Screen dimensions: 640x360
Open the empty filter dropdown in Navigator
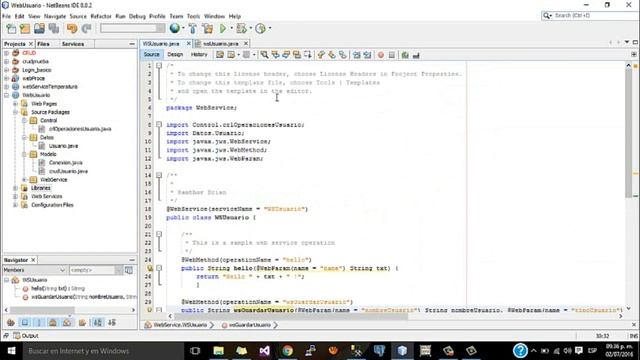[x=96, y=270]
